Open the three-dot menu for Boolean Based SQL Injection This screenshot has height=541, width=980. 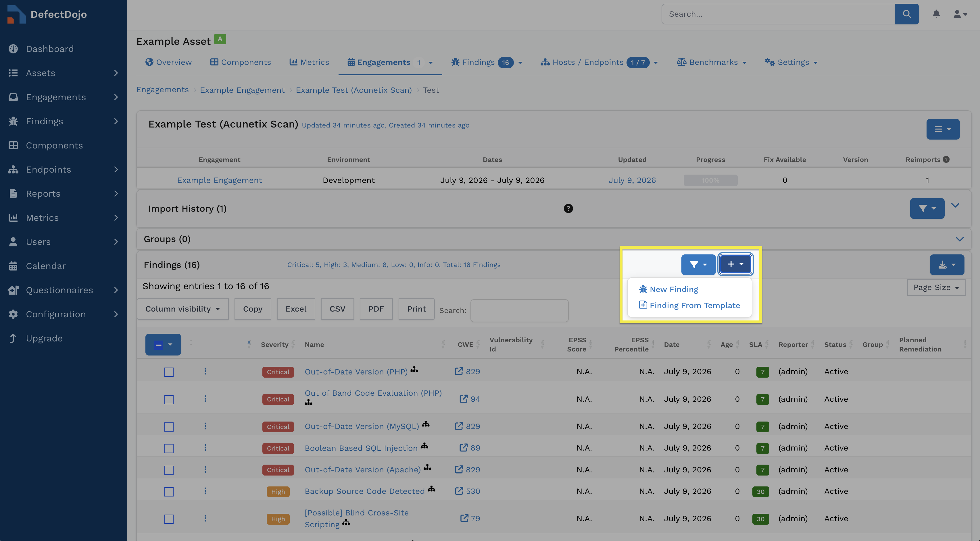[205, 448]
